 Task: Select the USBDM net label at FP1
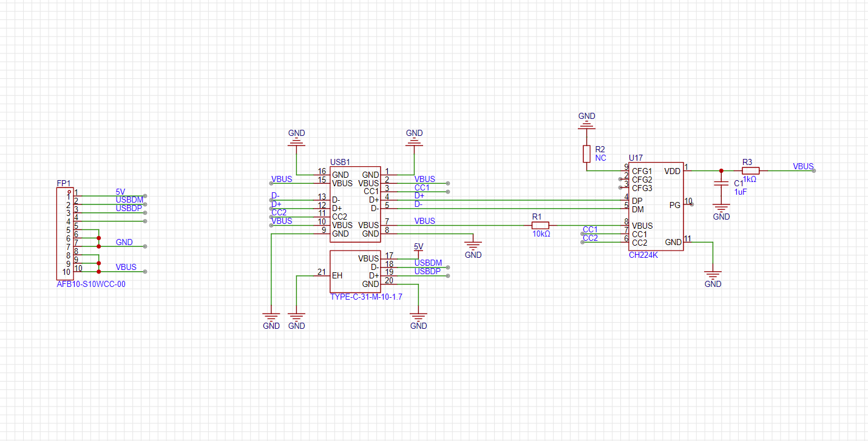pos(129,200)
